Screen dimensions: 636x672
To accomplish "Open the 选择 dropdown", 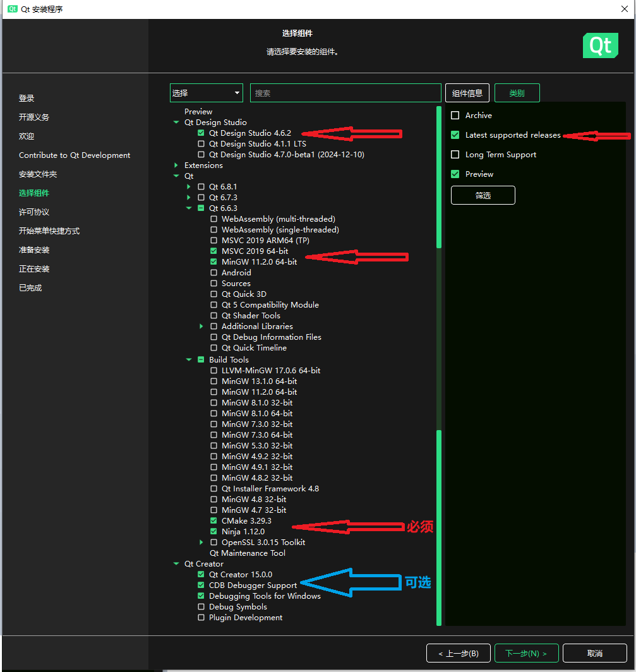I will [x=206, y=93].
